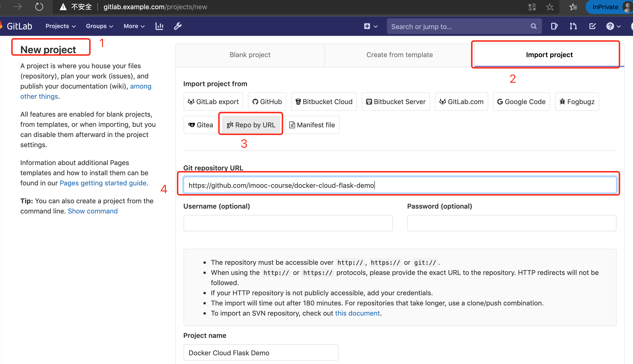Open the to-do list icon
The image size is (633, 364).
(x=593, y=26)
